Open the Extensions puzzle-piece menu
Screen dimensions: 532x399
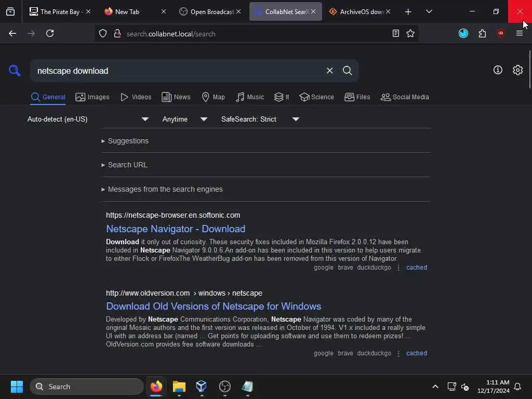482,33
